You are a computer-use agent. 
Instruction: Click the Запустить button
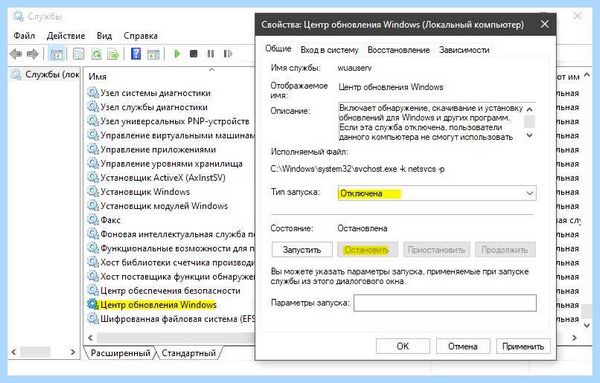[302, 250]
